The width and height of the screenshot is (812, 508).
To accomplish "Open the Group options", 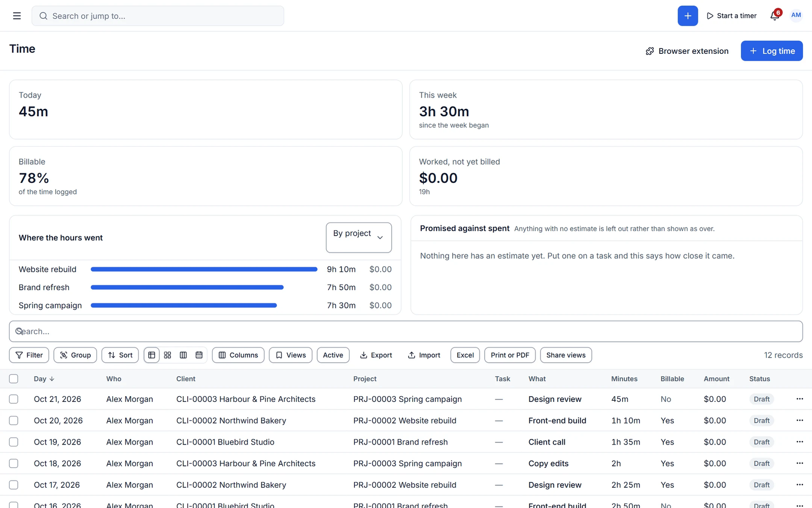I will click(76, 355).
